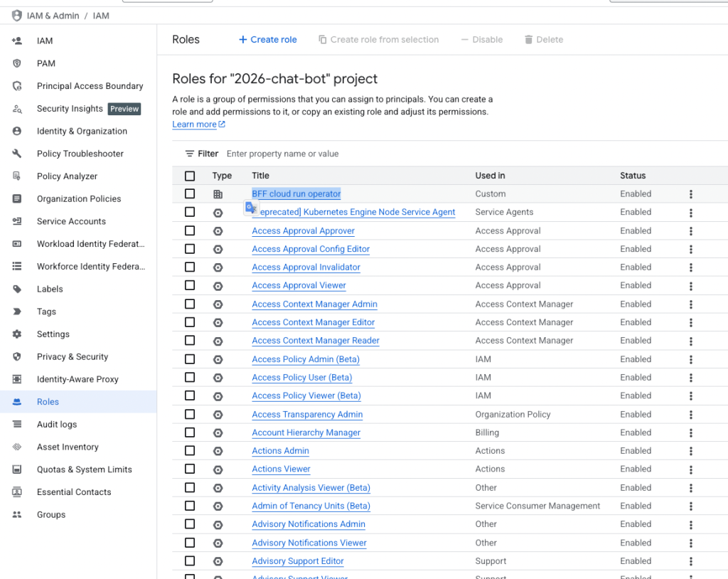The height and width of the screenshot is (579, 728).
Task: Open more actions for Kubernetes Engine Node Service Agent
Action: coord(691,213)
